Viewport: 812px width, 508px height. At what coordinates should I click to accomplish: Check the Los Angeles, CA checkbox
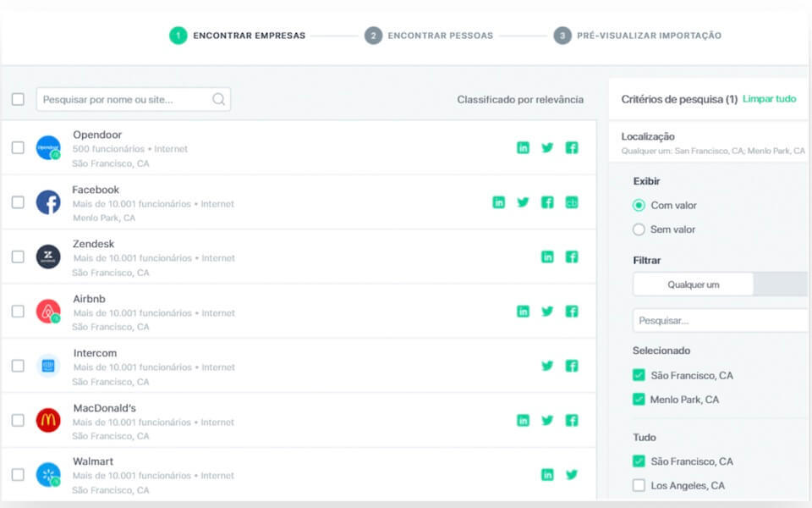pos(639,485)
